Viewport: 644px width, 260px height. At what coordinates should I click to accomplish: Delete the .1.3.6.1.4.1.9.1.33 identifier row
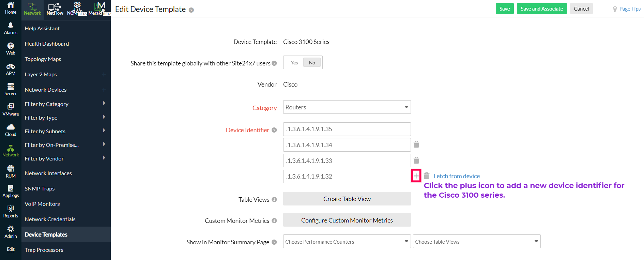(x=416, y=160)
